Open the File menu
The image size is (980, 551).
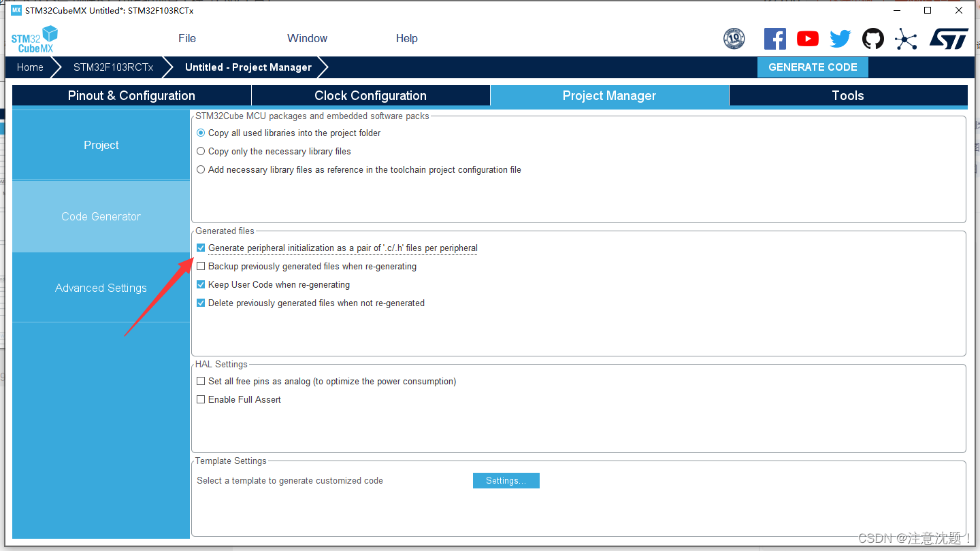pyautogui.click(x=187, y=38)
